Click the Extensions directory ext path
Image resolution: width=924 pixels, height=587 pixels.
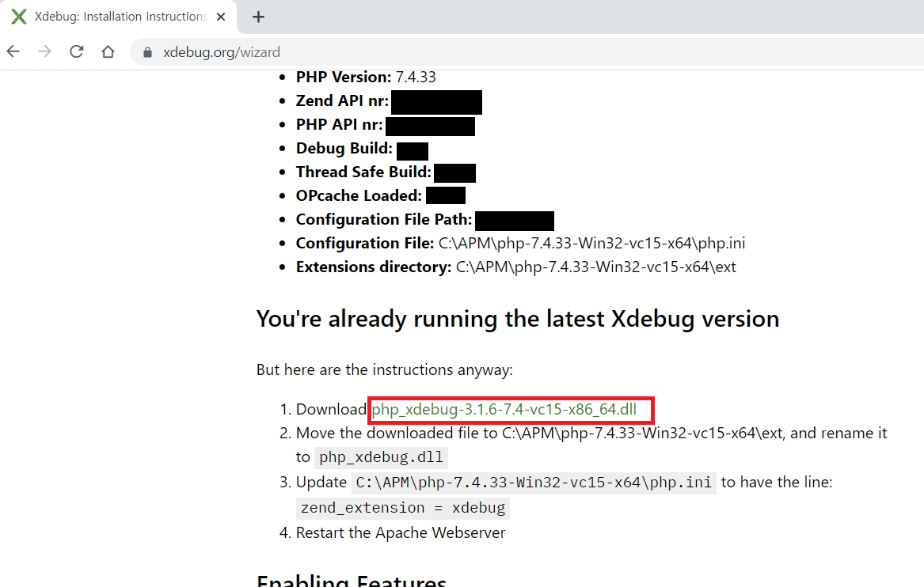pos(595,267)
